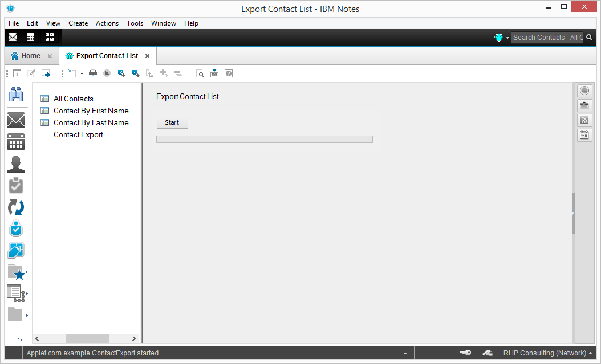601x364 pixels.
Task: Click the Contacts person icon in sidebar
Action: click(15, 164)
